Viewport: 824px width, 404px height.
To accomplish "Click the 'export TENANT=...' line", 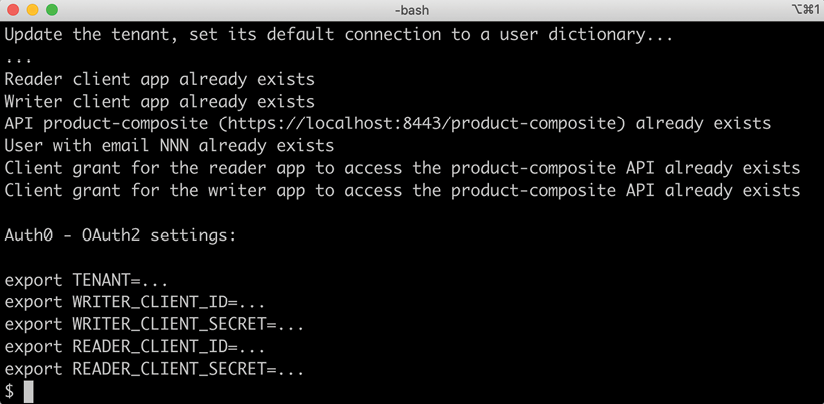I will pos(86,281).
